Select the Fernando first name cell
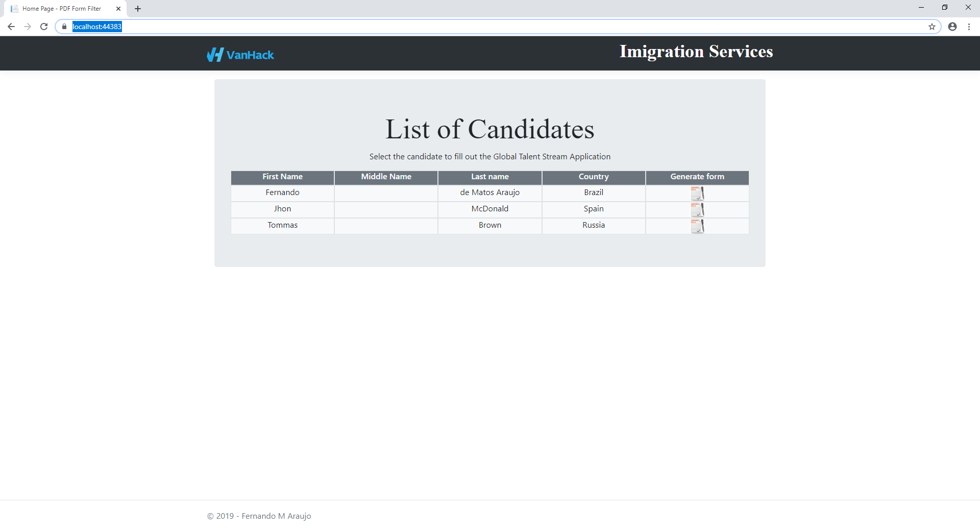This screenshot has height=531, width=980. tap(282, 192)
